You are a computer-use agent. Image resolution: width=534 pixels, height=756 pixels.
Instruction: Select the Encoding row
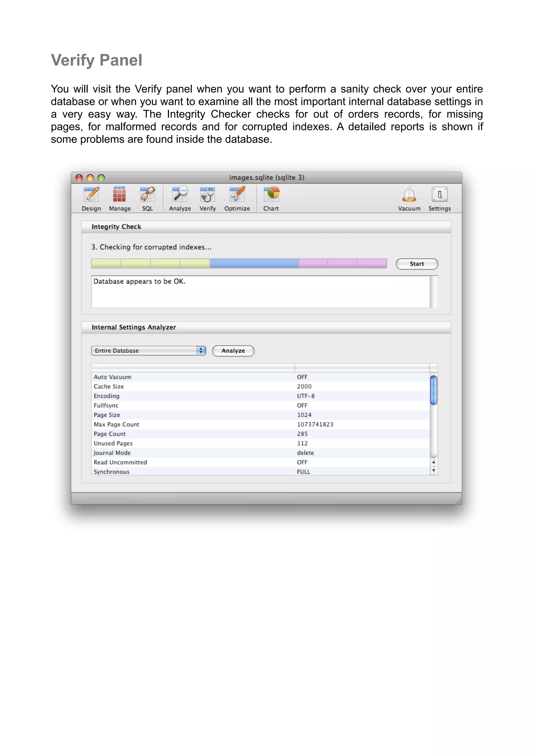click(260, 396)
